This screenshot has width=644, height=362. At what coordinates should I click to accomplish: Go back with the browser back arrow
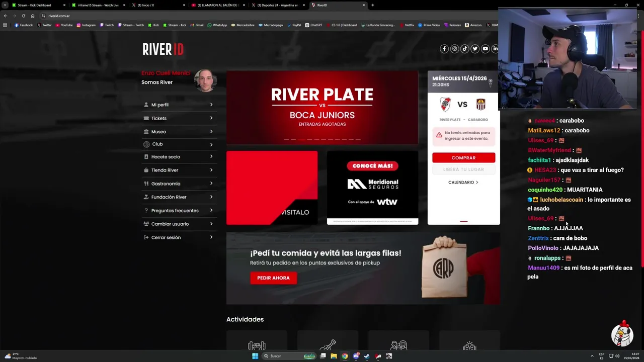click(6, 16)
